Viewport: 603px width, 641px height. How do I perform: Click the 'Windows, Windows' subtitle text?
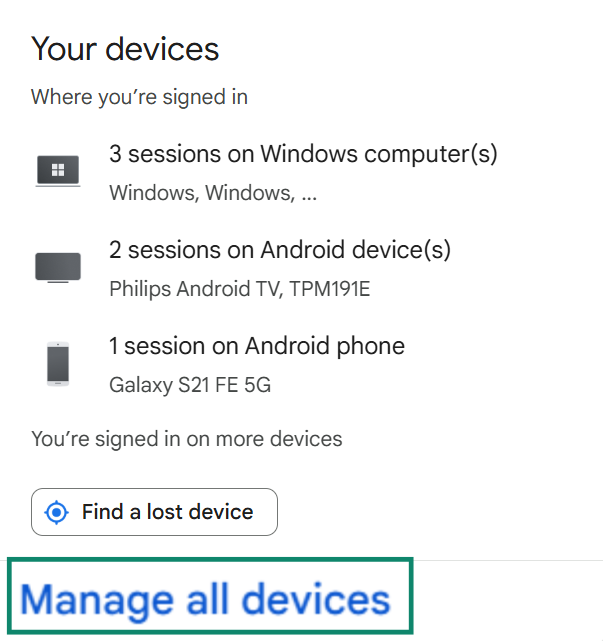point(201,193)
